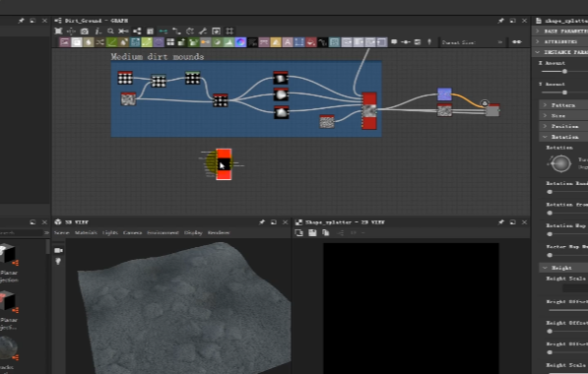Click the save icon in 2D view toolbar

pos(312,233)
